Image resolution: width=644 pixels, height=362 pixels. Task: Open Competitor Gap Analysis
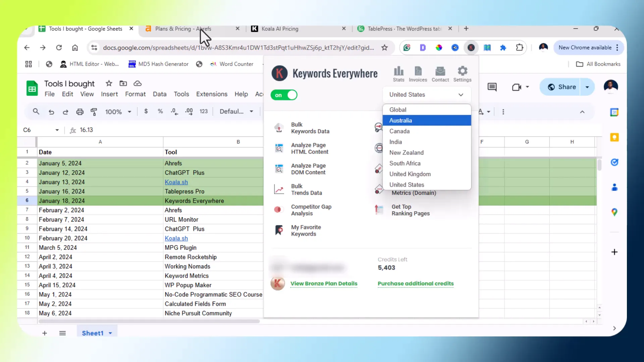pyautogui.click(x=303, y=210)
